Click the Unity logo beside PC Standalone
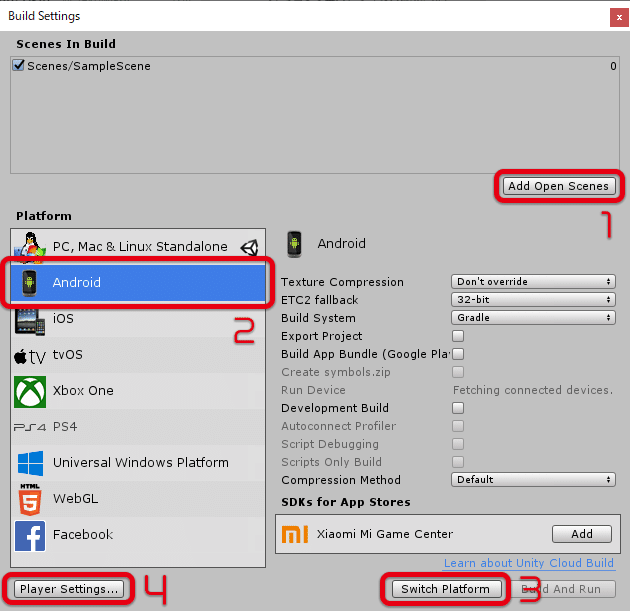The image size is (630, 611). (250, 247)
